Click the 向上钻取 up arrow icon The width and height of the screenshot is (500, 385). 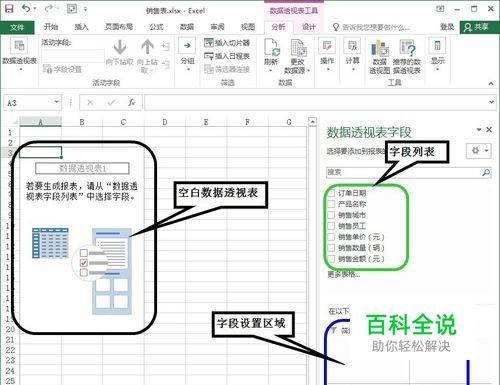coord(147,47)
